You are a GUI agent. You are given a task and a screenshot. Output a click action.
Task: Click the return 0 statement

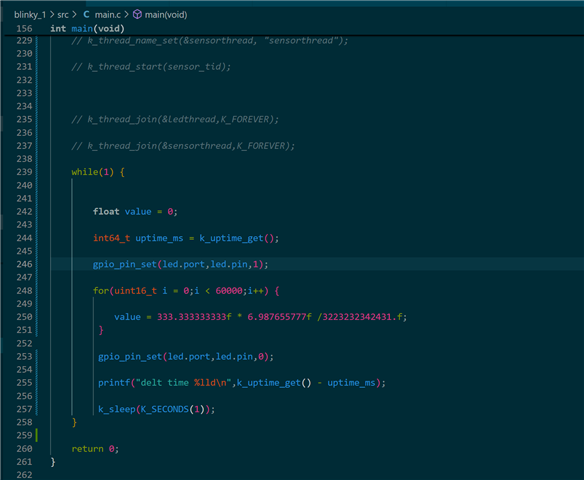pos(95,449)
